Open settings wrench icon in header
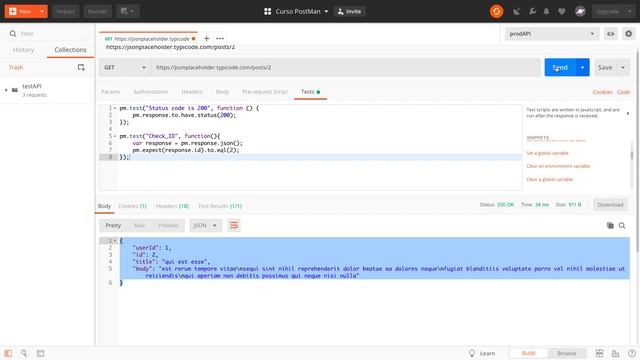Screen dimensions: 640x360 532,11
